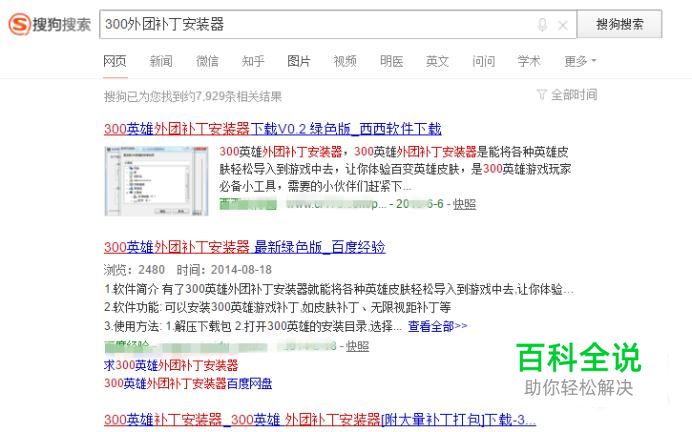Open the 求300英雄外团补丁安装器 related link
The width and height of the screenshot is (692, 432).
tap(171, 365)
